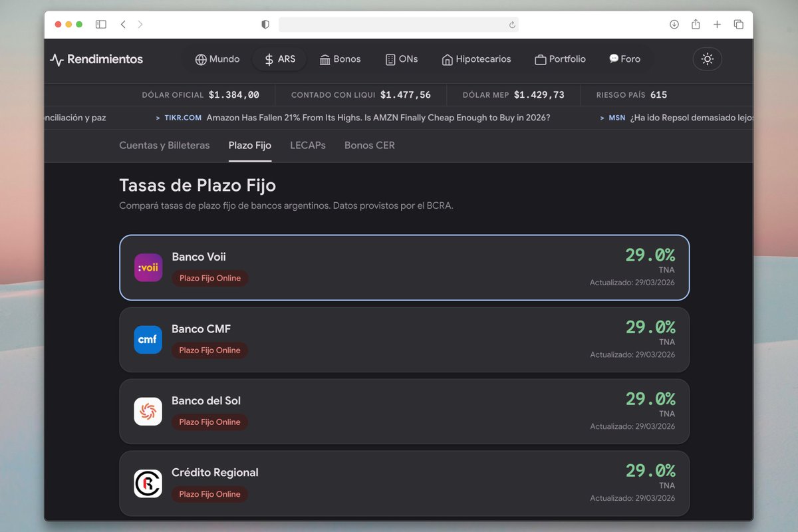Click the Tasas de Plazo Fijo heading
The image size is (798, 532).
click(198, 185)
